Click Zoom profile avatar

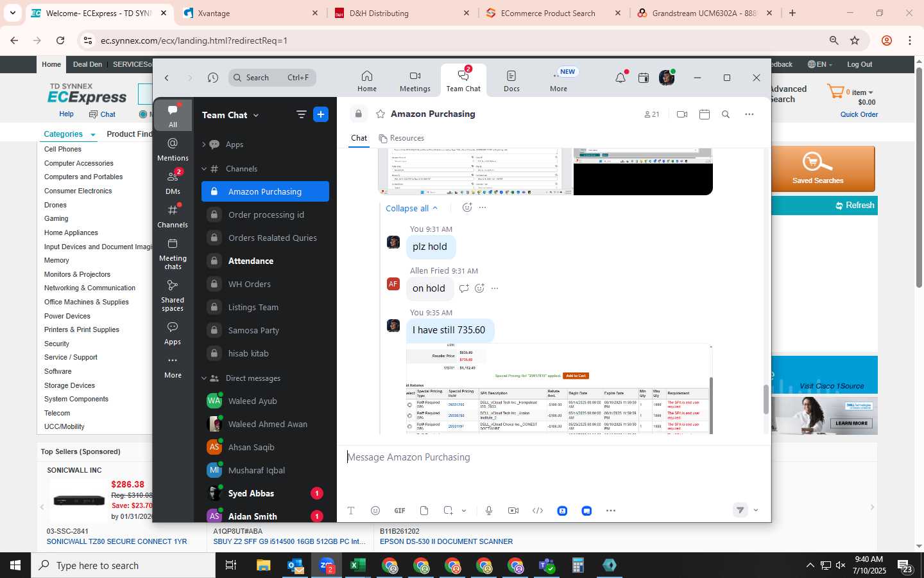[667, 78]
